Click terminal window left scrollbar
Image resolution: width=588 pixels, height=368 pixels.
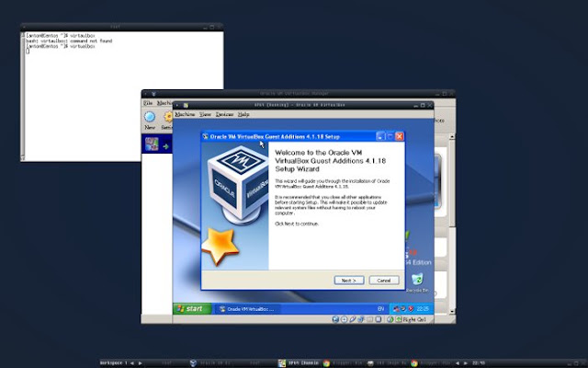[x=23, y=96]
